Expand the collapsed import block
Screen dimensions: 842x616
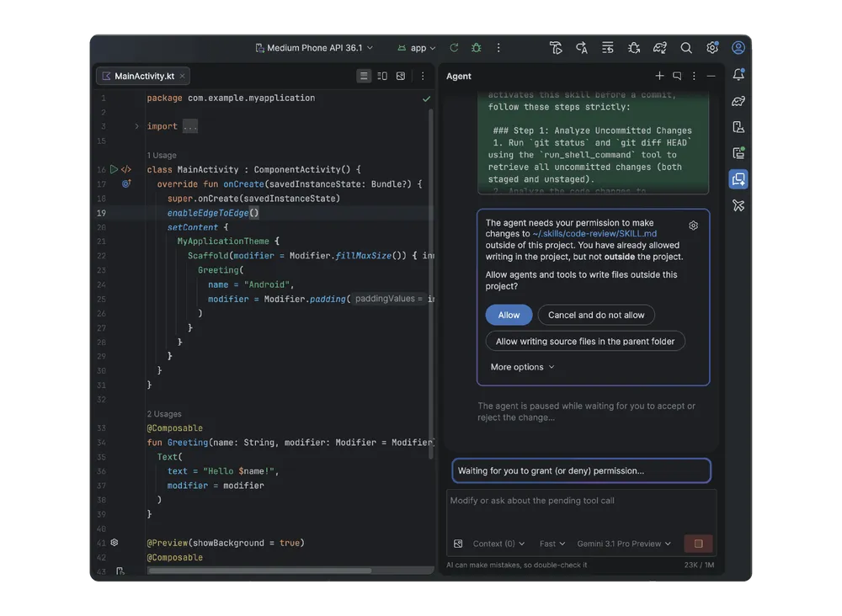coord(137,126)
